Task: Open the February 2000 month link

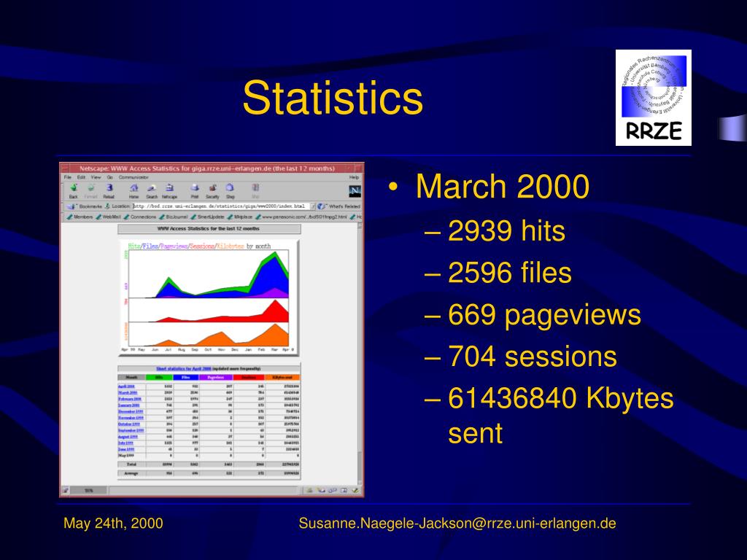Action: click(130, 399)
